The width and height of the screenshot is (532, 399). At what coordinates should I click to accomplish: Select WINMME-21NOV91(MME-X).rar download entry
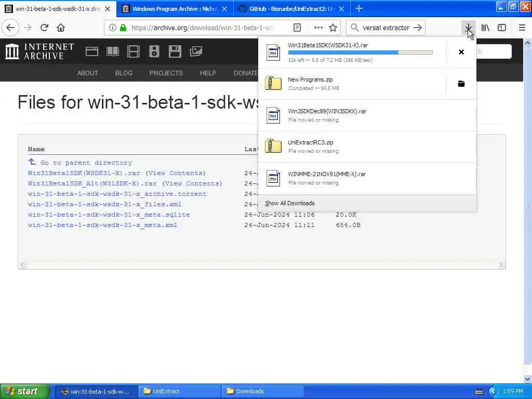[x=367, y=178]
